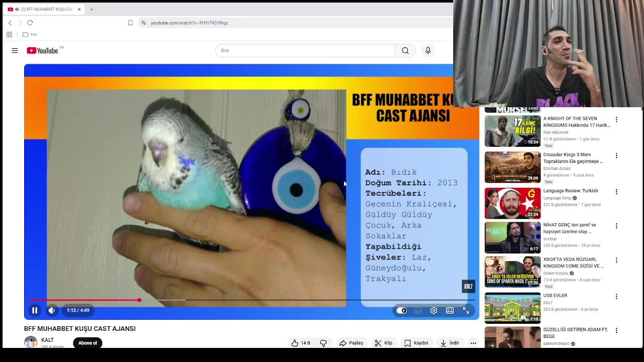The width and height of the screenshot is (644, 362).
Task: Click the search magnifier button
Action: 405,50
